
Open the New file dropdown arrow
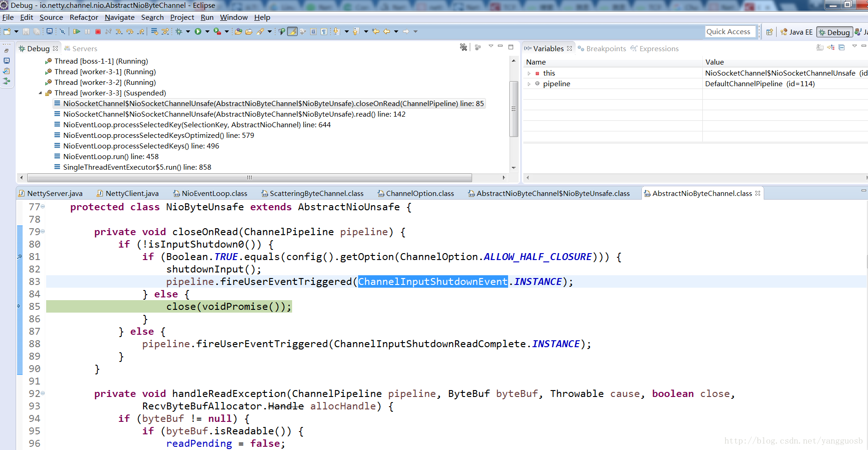pos(16,31)
